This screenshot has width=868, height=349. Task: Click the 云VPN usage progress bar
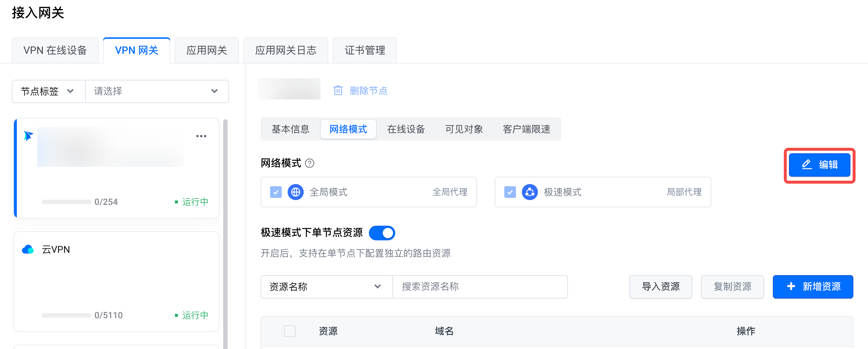point(66,315)
